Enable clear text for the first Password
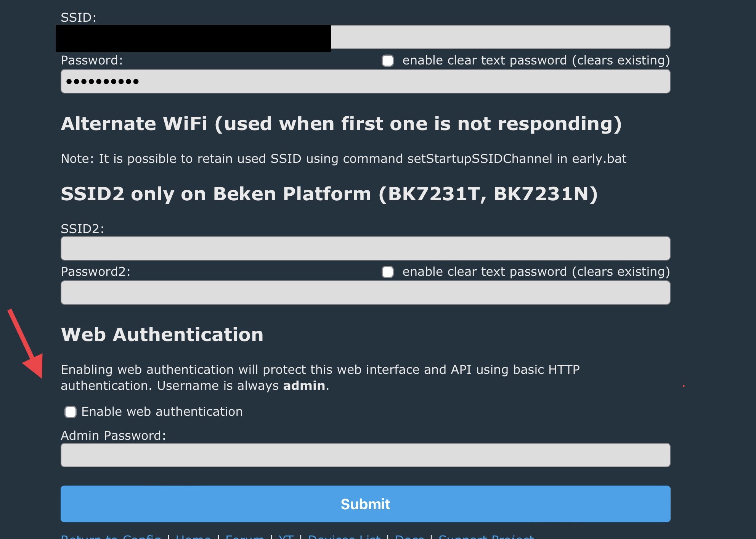Screen dimensions: 756x539 pos(388,61)
